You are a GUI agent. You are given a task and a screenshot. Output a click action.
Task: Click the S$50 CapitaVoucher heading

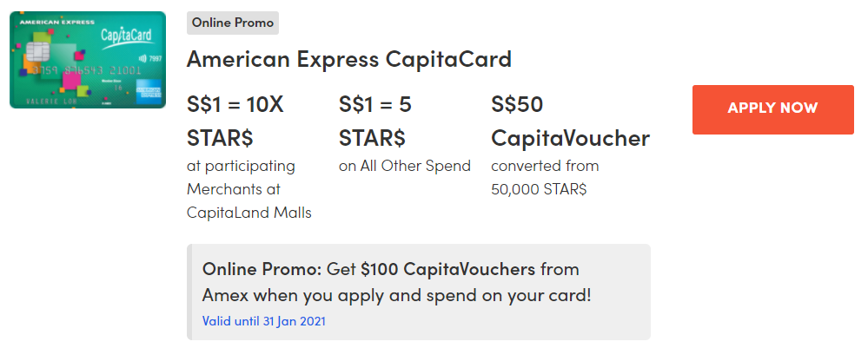[x=570, y=121]
